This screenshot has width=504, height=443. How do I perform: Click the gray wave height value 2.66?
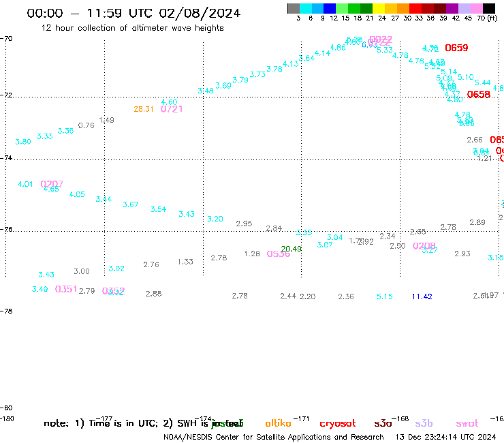pos(475,140)
